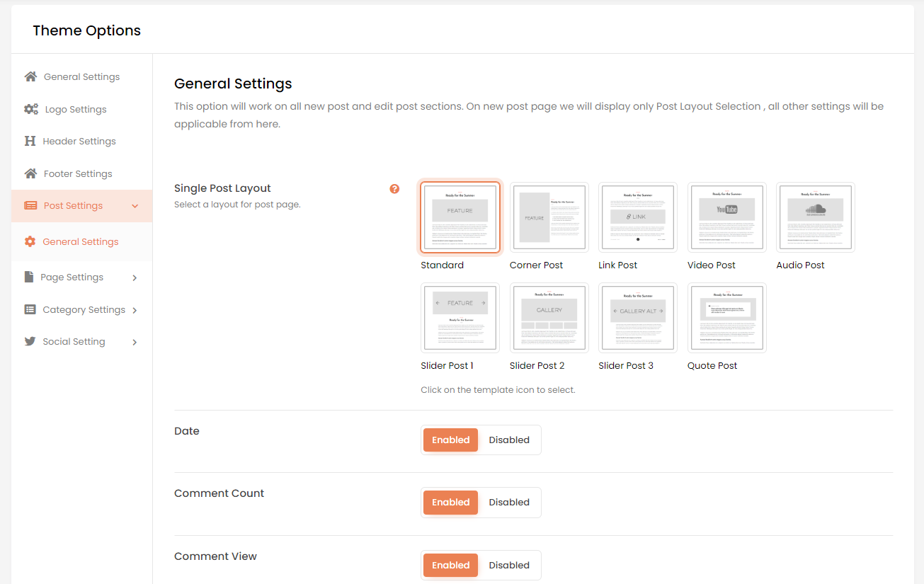Click the home icon beside General Settings
The image size is (924, 584).
(30, 76)
